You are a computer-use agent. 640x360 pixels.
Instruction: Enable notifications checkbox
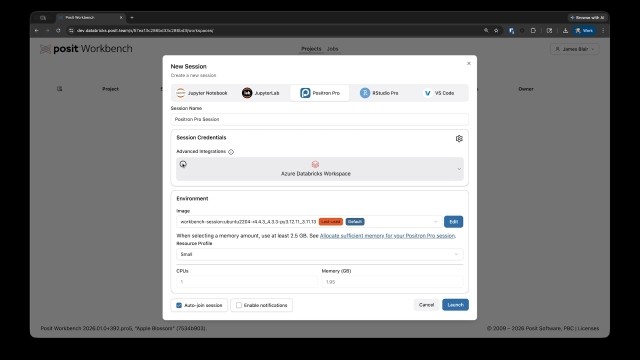click(239, 305)
